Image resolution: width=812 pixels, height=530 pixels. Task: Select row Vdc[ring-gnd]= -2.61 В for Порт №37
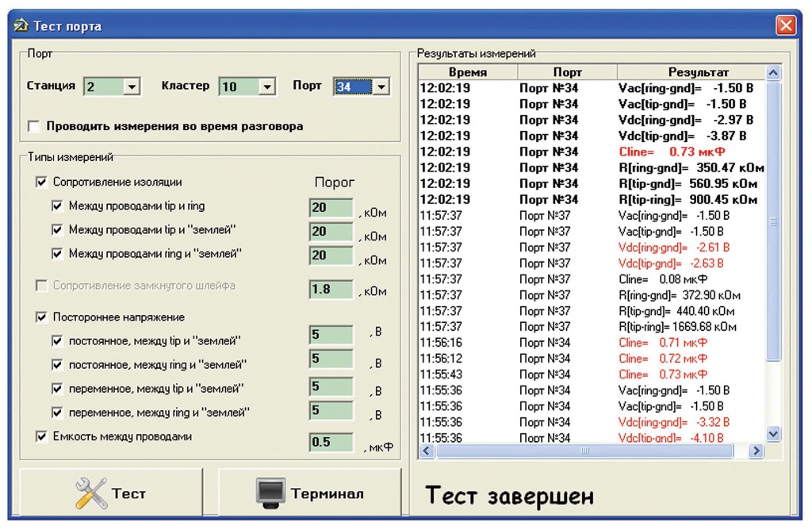tap(592, 247)
